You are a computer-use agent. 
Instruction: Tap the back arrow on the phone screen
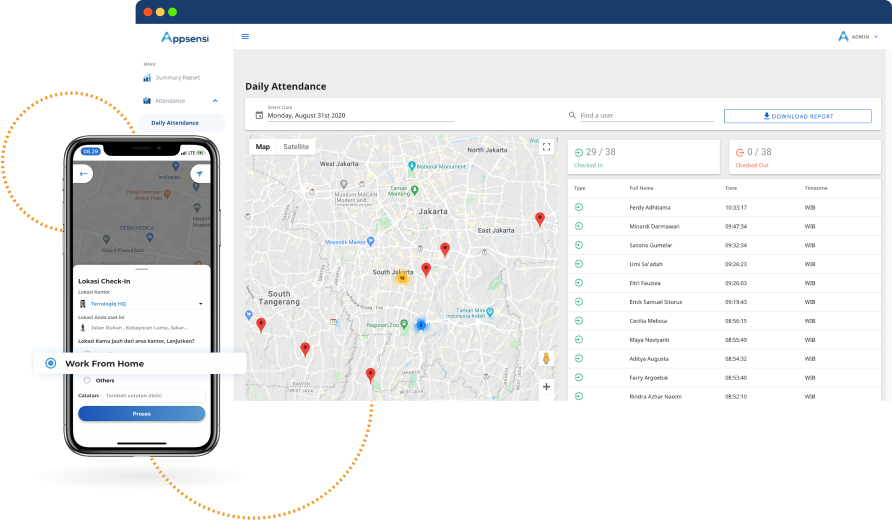(85, 173)
